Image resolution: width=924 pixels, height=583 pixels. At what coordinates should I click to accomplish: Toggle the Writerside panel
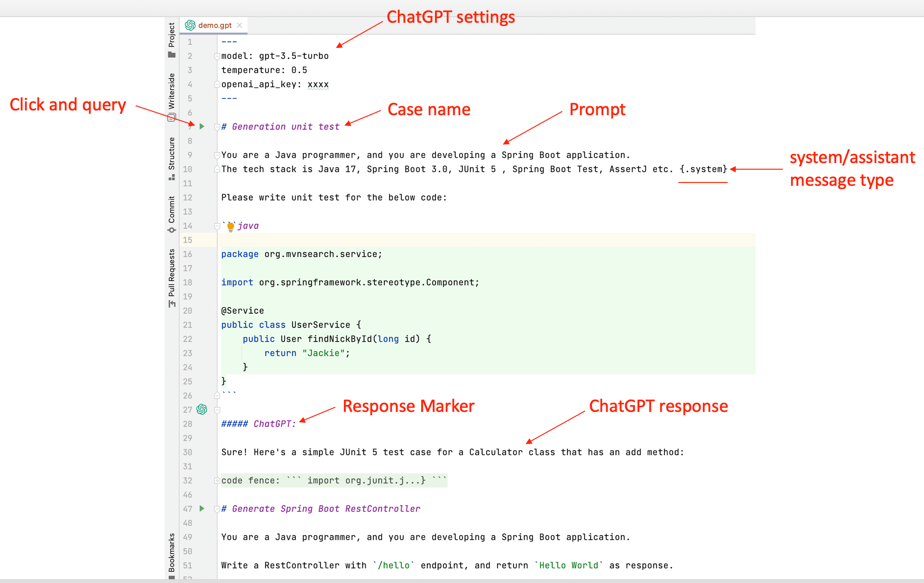[172, 90]
